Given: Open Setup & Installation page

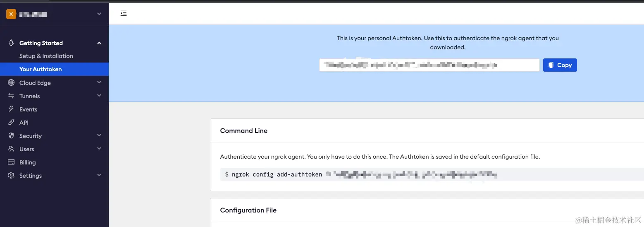Looking at the screenshot, I should point(46,56).
